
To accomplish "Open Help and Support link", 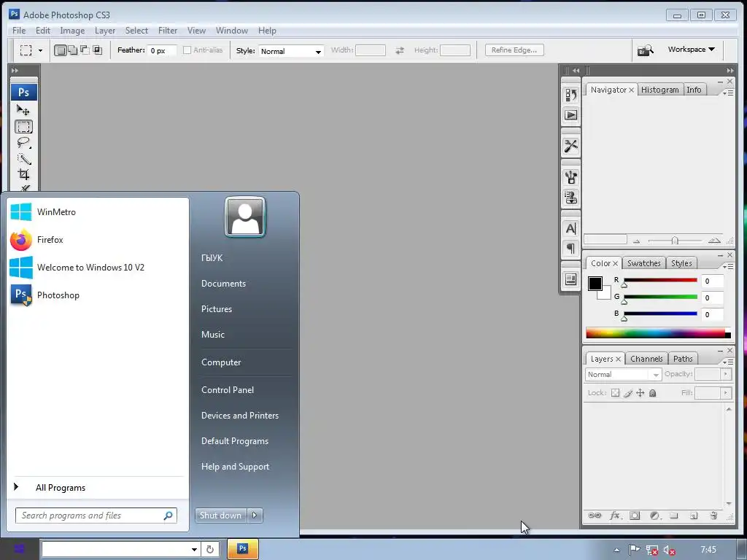I will [x=235, y=467].
